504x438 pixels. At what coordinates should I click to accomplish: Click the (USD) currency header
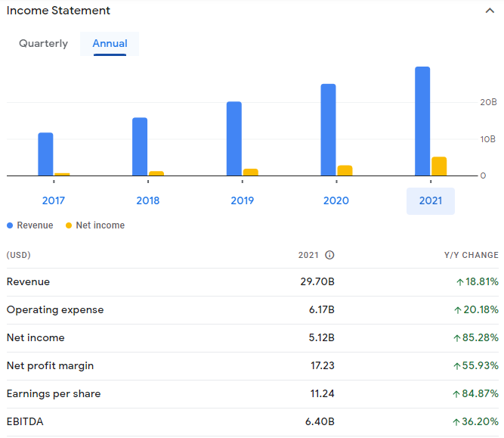click(x=19, y=255)
